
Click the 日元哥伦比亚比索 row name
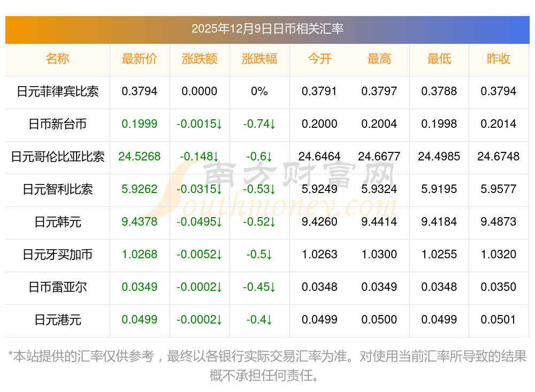pyautogui.click(x=58, y=157)
